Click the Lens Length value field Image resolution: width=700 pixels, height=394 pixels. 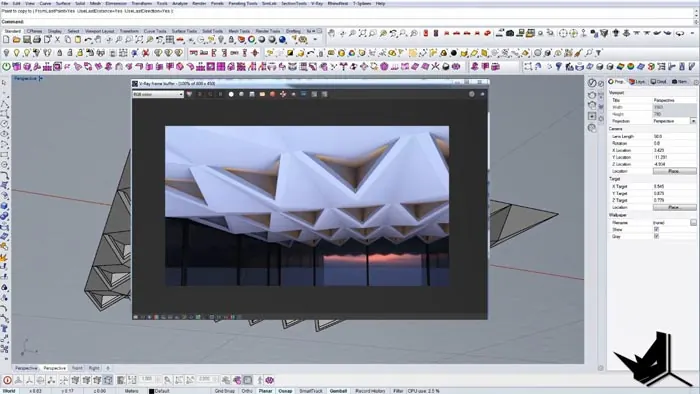pos(674,136)
